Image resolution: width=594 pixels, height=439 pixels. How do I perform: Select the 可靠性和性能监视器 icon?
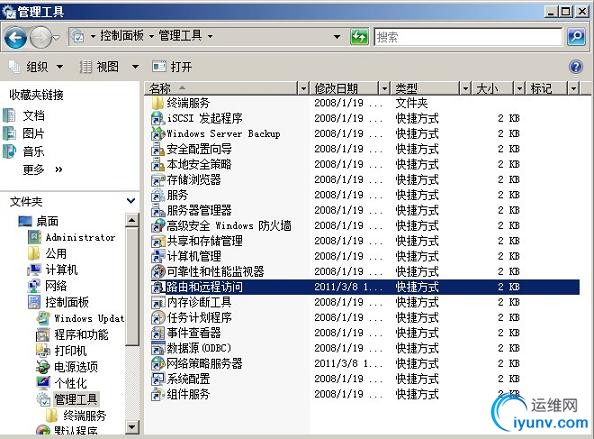coord(157,272)
